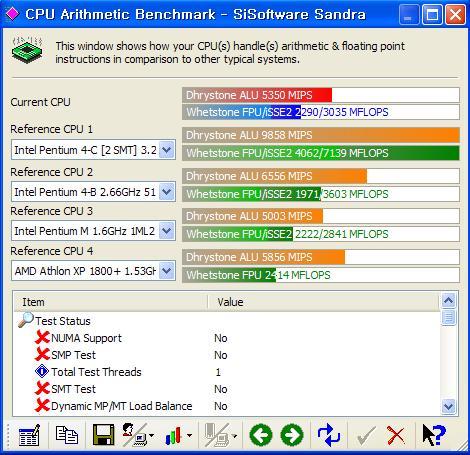Click the Item column header

pyautogui.click(x=111, y=302)
